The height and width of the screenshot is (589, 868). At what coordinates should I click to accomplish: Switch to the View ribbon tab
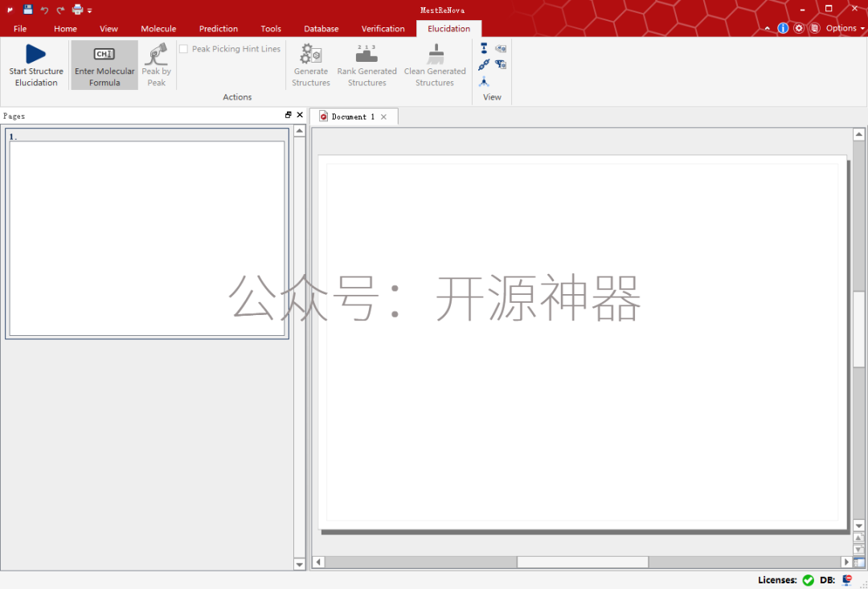(x=108, y=29)
